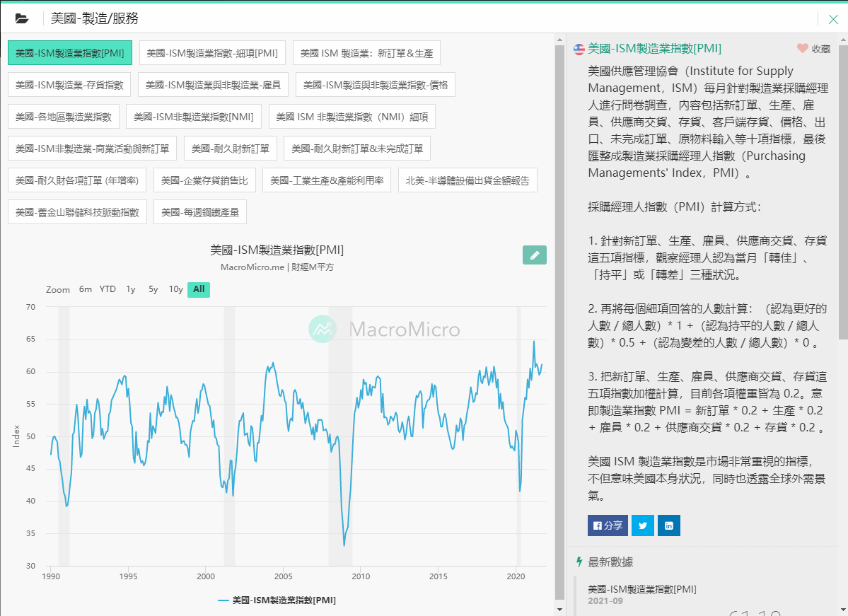
Task: Click the 收藏 favorite label
Action: coord(821,49)
